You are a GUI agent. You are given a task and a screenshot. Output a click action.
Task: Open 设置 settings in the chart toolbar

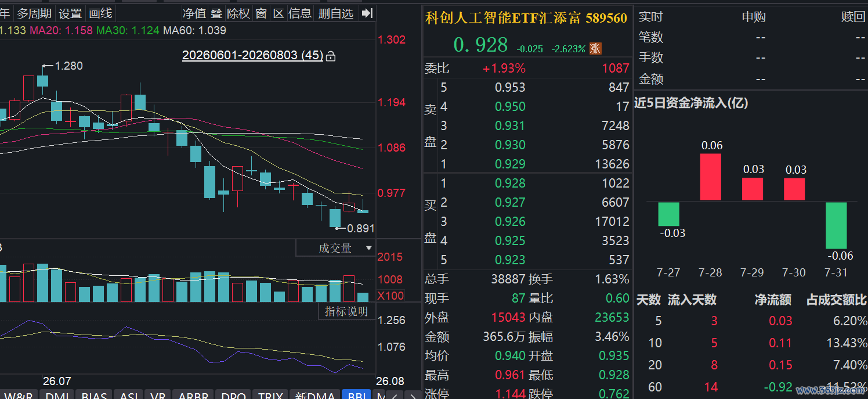[x=71, y=13]
